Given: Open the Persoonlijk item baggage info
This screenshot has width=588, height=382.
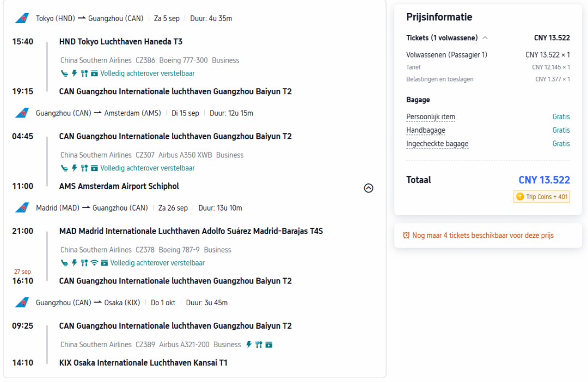Looking at the screenshot, I should point(431,117).
